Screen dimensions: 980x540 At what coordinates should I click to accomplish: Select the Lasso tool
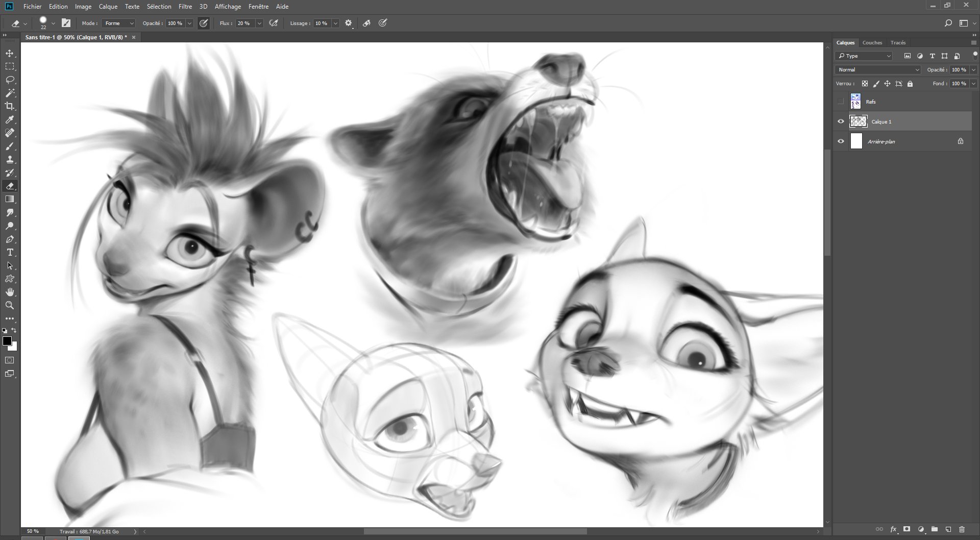(10, 80)
